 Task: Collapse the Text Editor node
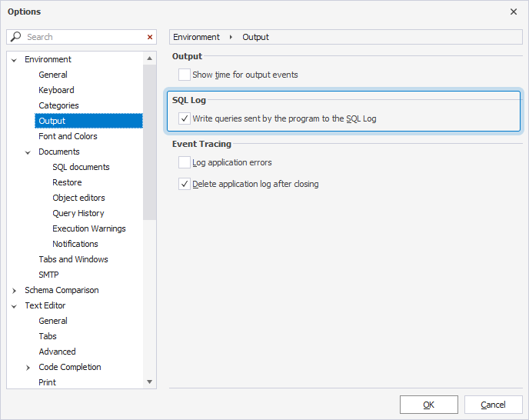15,305
